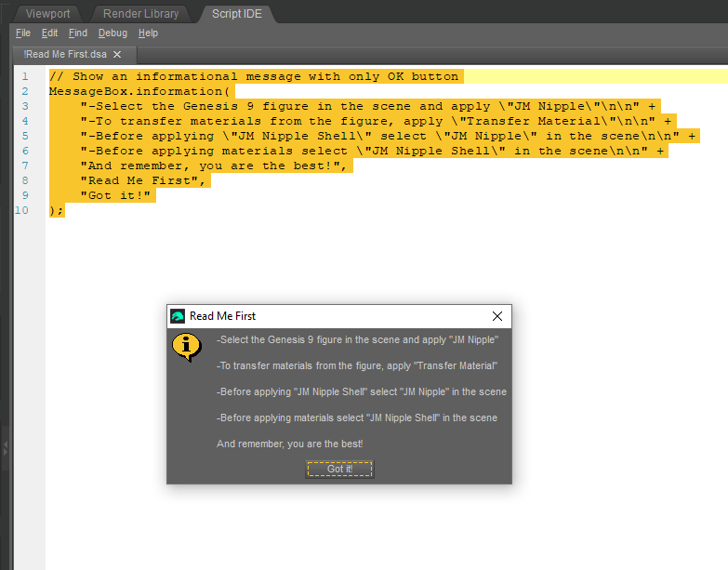Click line number 7 in the gutter
This screenshot has height=570, width=728.
(25, 166)
